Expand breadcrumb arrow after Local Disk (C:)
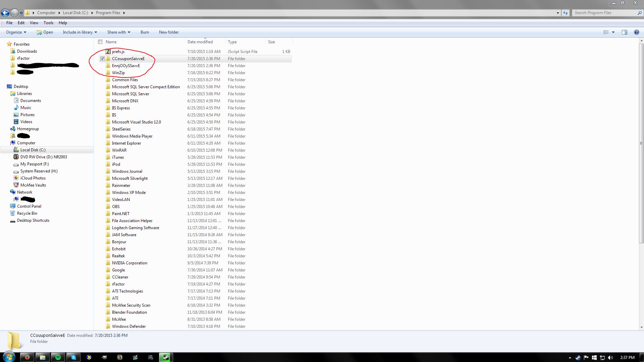Image resolution: width=644 pixels, height=362 pixels. click(x=92, y=13)
